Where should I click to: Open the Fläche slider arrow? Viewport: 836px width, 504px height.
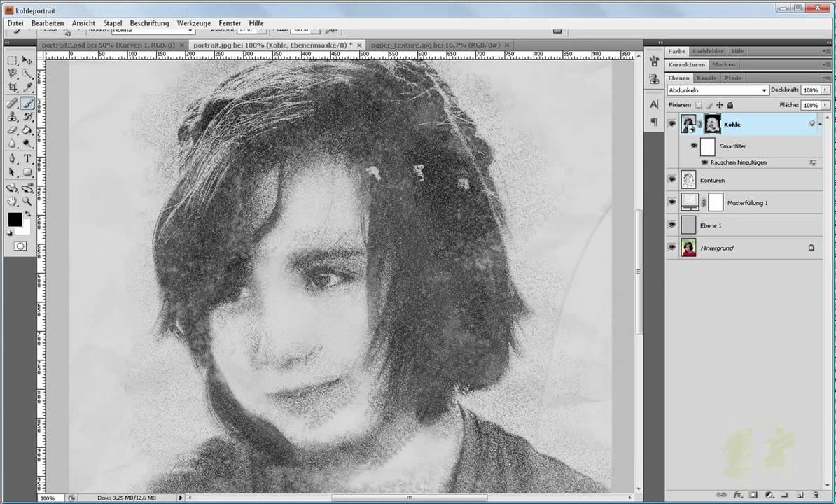pos(825,105)
